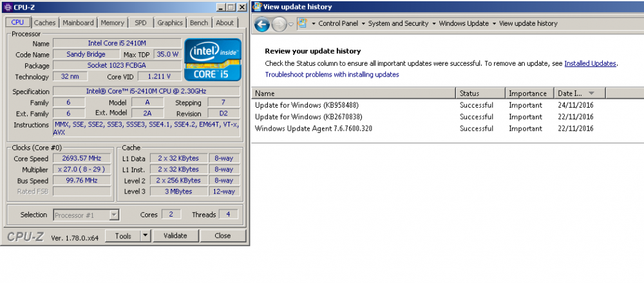644x283 pixels.
Task: Click Control Panel in the breadcrumb
Action: click(338, 23)
